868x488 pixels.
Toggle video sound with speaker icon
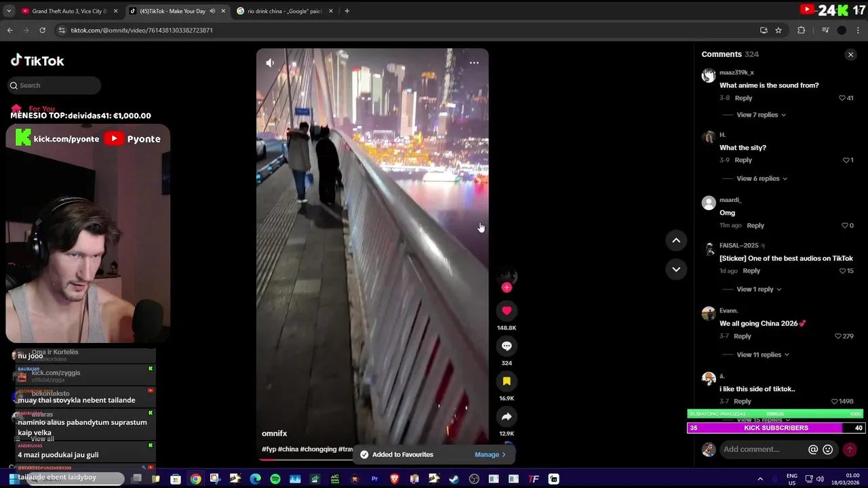pos(270,63)
